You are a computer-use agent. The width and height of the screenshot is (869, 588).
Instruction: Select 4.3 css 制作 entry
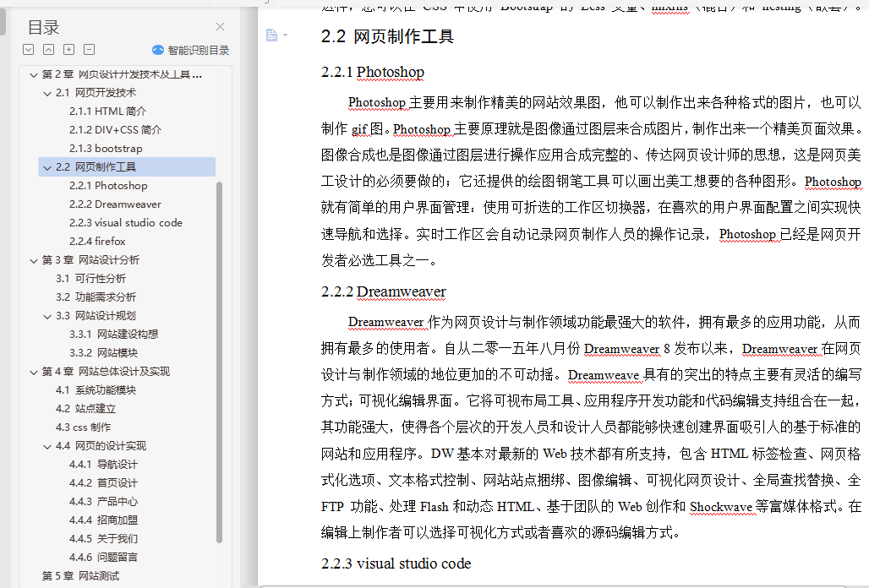point(83,427)
